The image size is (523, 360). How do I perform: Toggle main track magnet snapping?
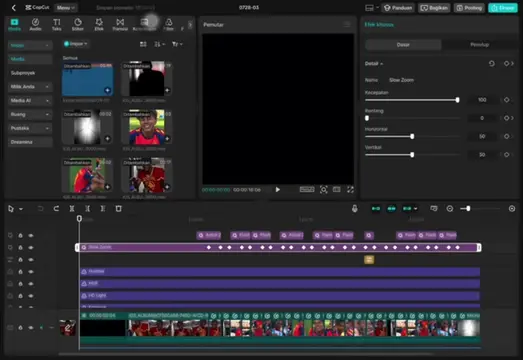(x=376, y=209)
